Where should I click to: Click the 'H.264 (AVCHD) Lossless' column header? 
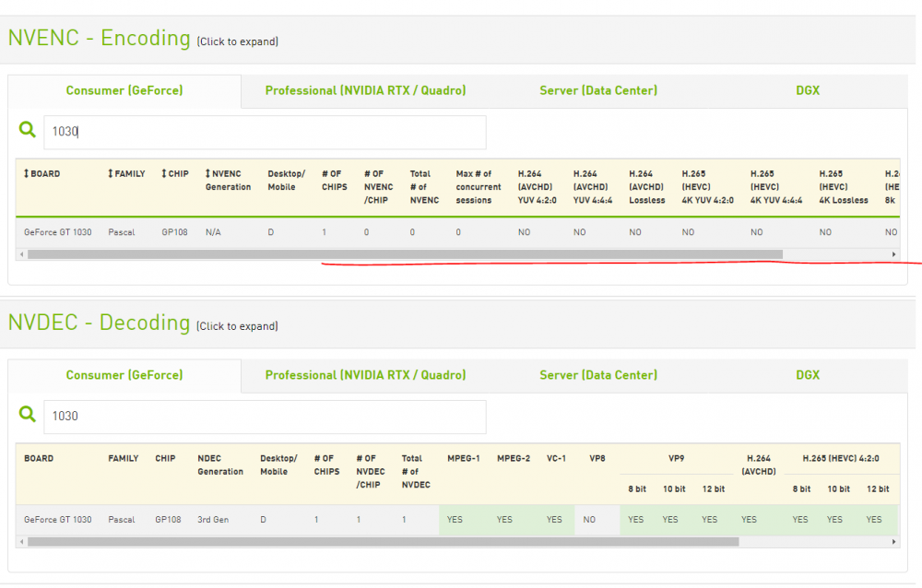(x=647, y=187)
